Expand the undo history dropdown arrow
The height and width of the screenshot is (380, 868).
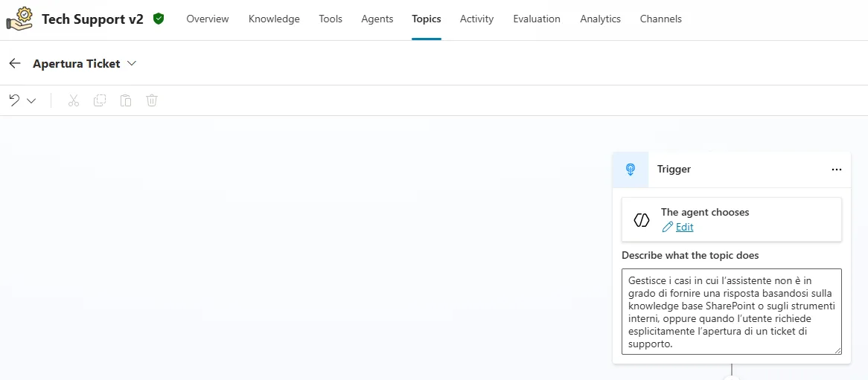pos(31,101)
